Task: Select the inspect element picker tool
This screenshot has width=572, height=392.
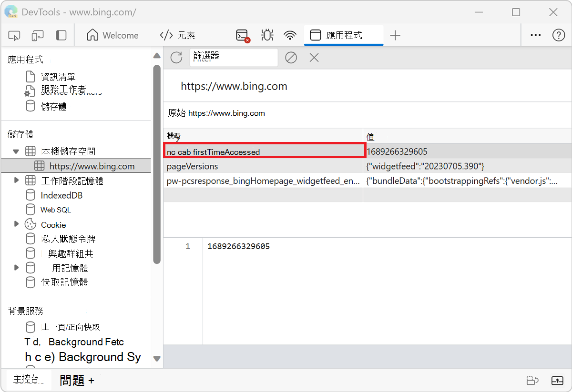Action: (14, 35)
